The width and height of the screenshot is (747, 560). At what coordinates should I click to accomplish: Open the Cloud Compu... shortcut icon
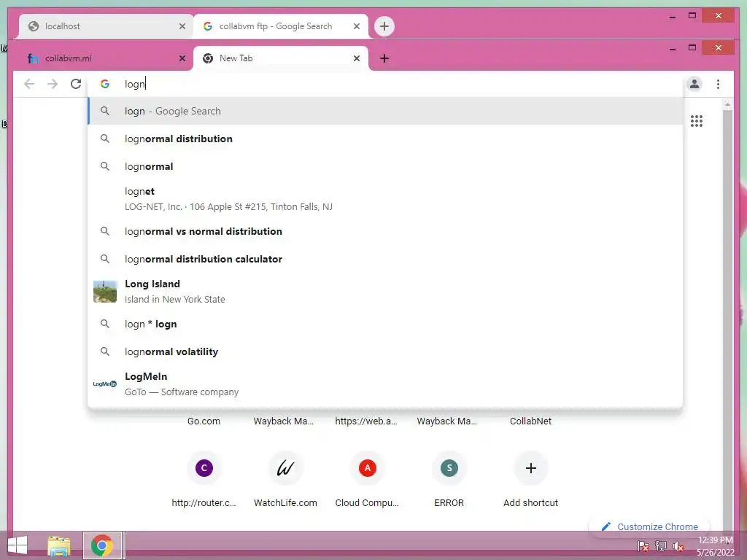pyautogui.click(x=368, y=468)
